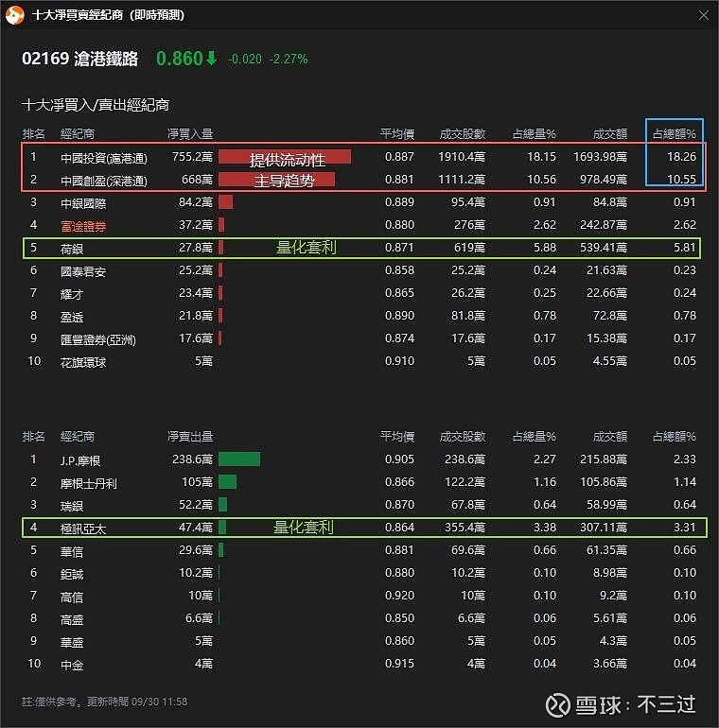The width and height of the screenshot is (719, 728).
Task: Select seller row J.P.摩根
Action: [359, 459]
